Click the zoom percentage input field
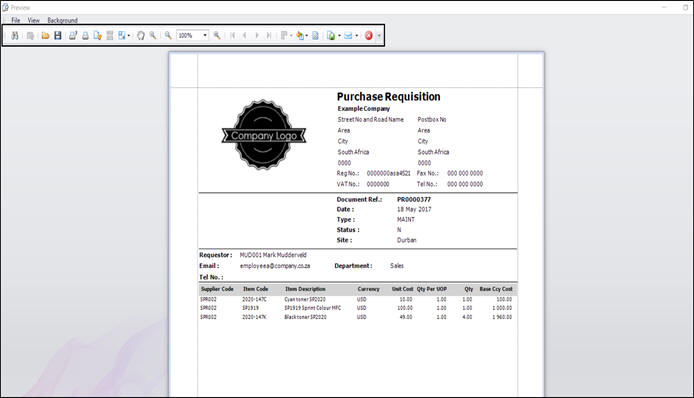 189,35
